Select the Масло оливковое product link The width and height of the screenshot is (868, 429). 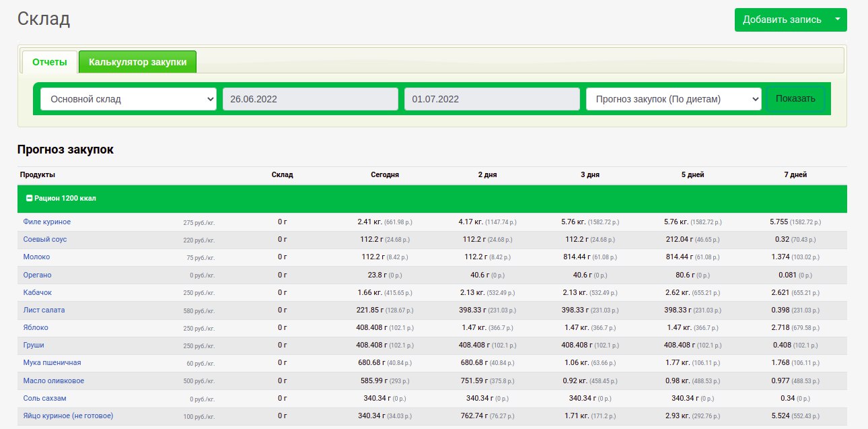tap(53, 381)
